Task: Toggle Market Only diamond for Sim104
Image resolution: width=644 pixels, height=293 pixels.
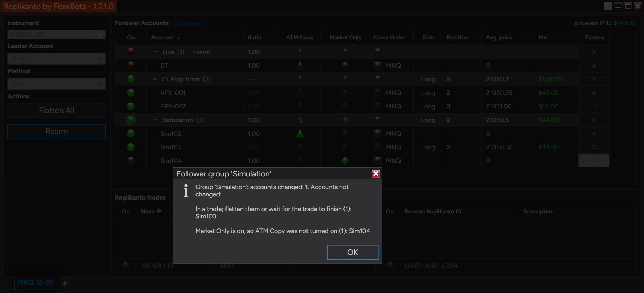Action: click(345, 160)
